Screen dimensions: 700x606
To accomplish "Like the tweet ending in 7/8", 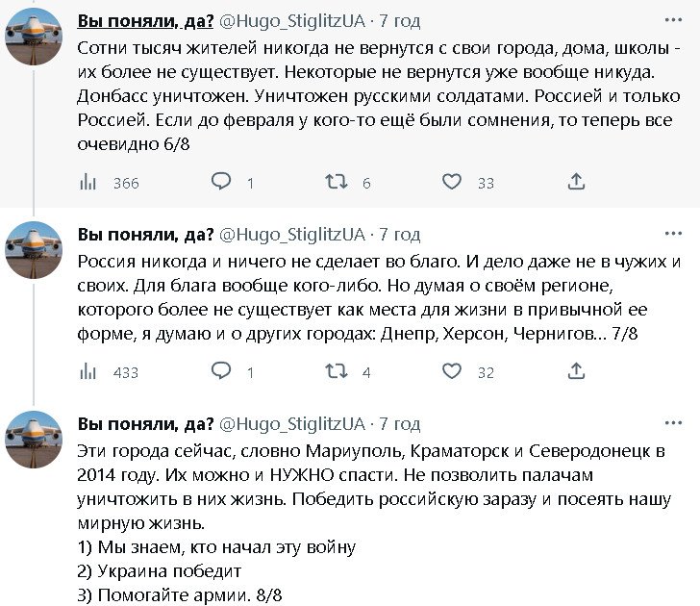I will 451,371.
